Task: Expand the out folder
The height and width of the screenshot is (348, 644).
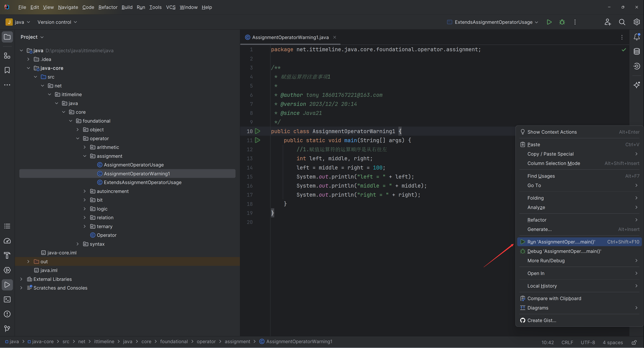Action: click(28, 261)
